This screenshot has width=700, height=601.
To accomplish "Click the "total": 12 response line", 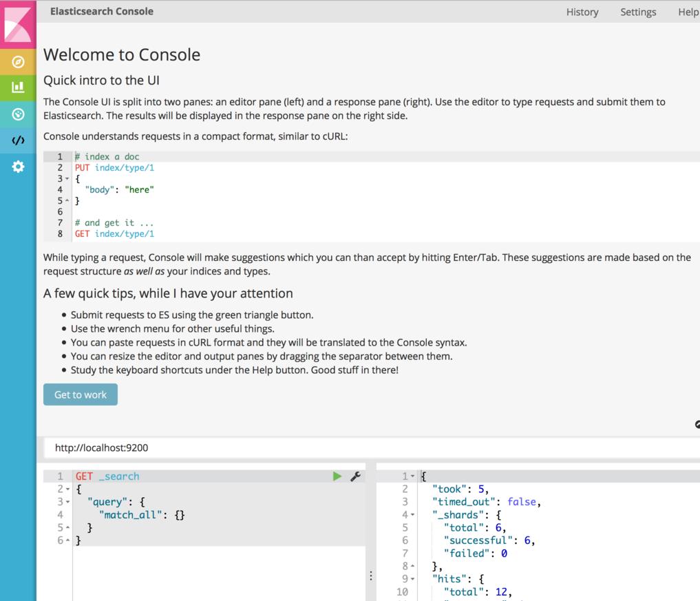I will [x=478, y=592].
